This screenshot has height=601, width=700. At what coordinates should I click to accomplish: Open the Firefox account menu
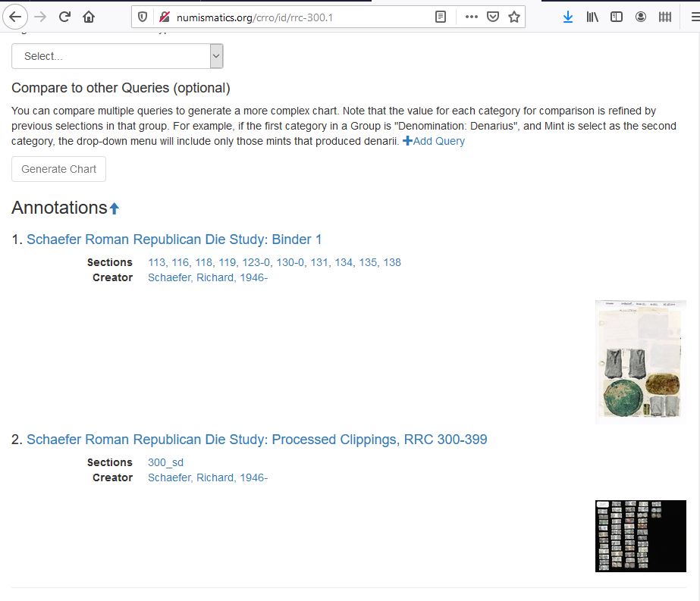pos(641,17)
